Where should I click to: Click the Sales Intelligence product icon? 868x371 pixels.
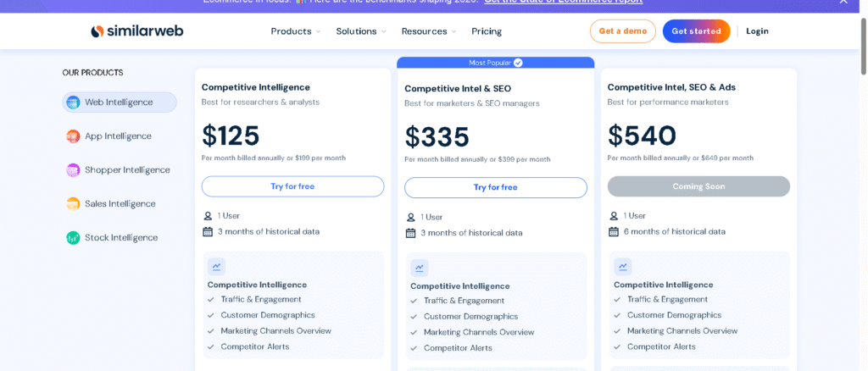(x=73, y=204)
